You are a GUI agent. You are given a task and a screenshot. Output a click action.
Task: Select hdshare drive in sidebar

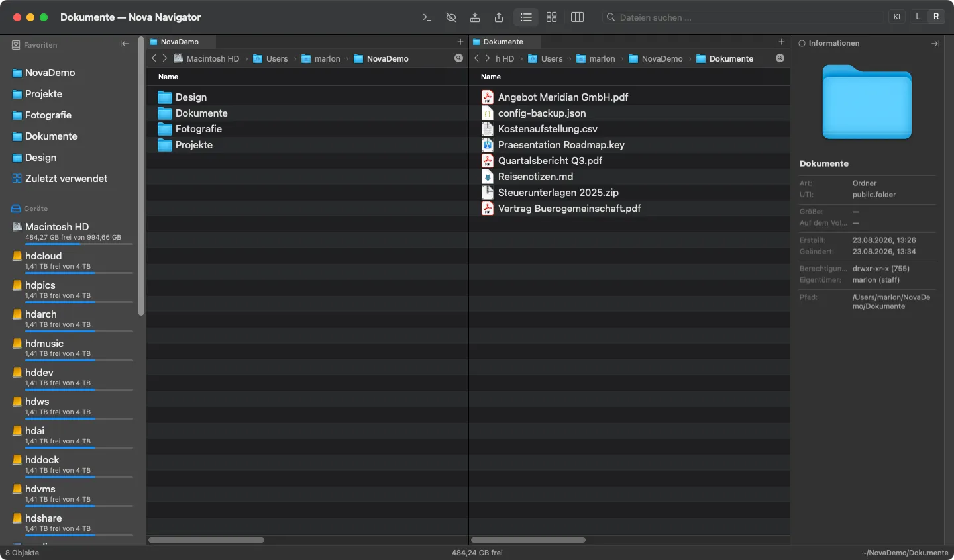(72, 523)
